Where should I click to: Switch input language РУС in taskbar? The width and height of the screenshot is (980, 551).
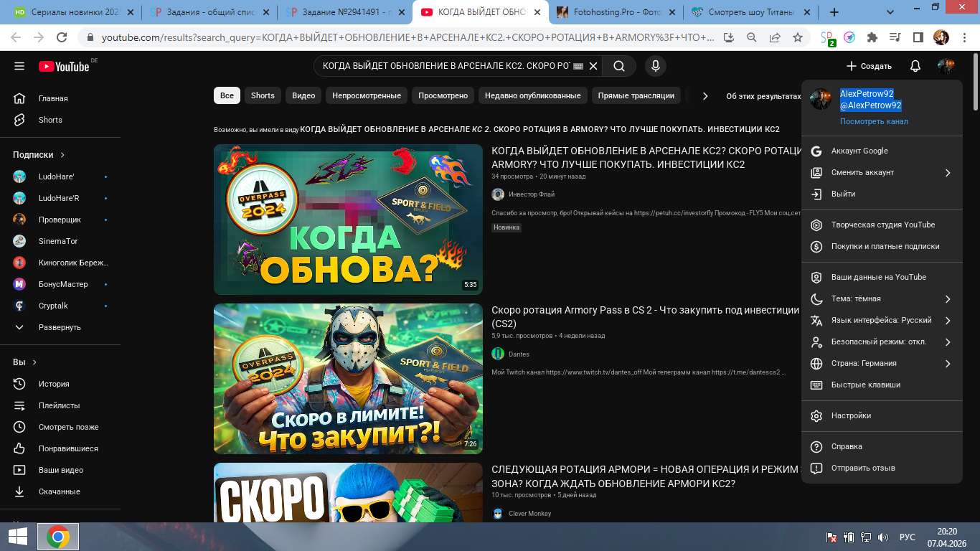pos(908,537)
